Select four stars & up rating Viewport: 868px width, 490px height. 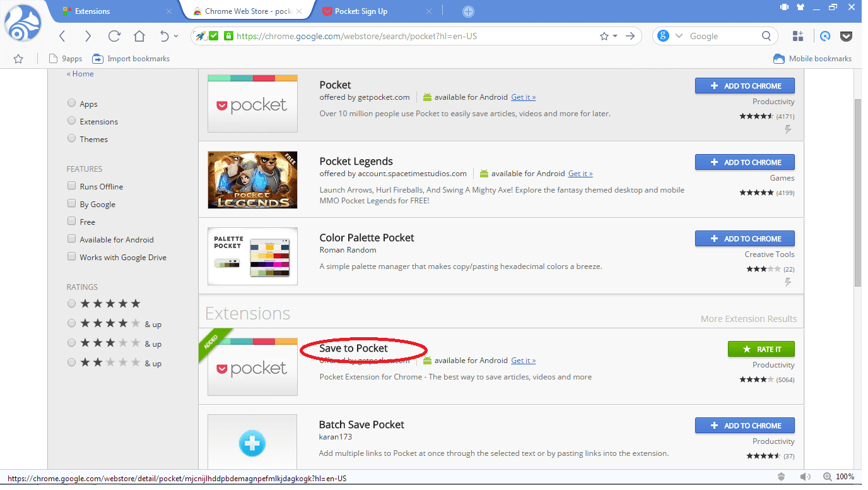pyautogui.click(x=71, y=323)
